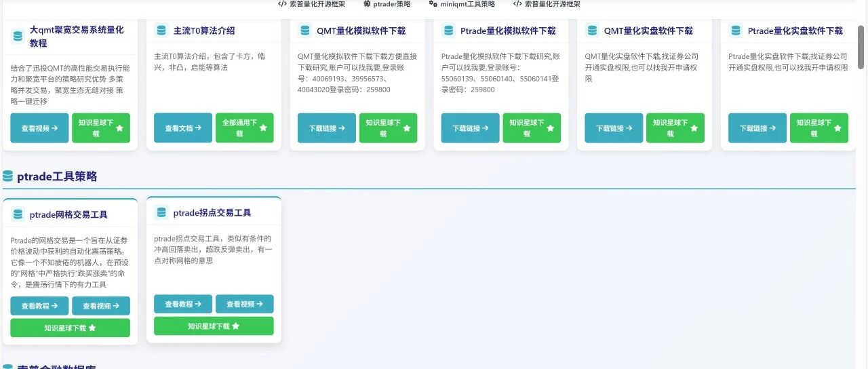The height and width of the screenshot is (369, 868).
Task: Click 下载链接 on Ptrade量化实盘软件下载 card
Action: click(758, 128)
